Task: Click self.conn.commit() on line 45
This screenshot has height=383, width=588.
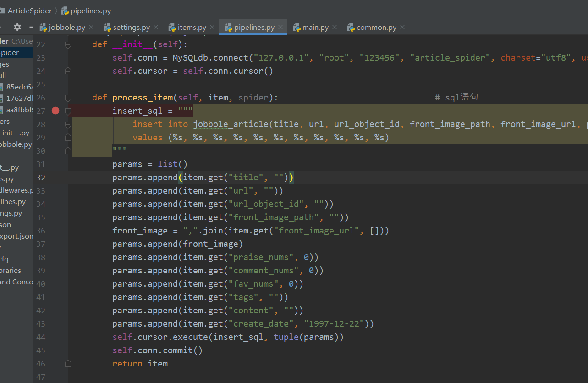Action: tap(157, 350)
